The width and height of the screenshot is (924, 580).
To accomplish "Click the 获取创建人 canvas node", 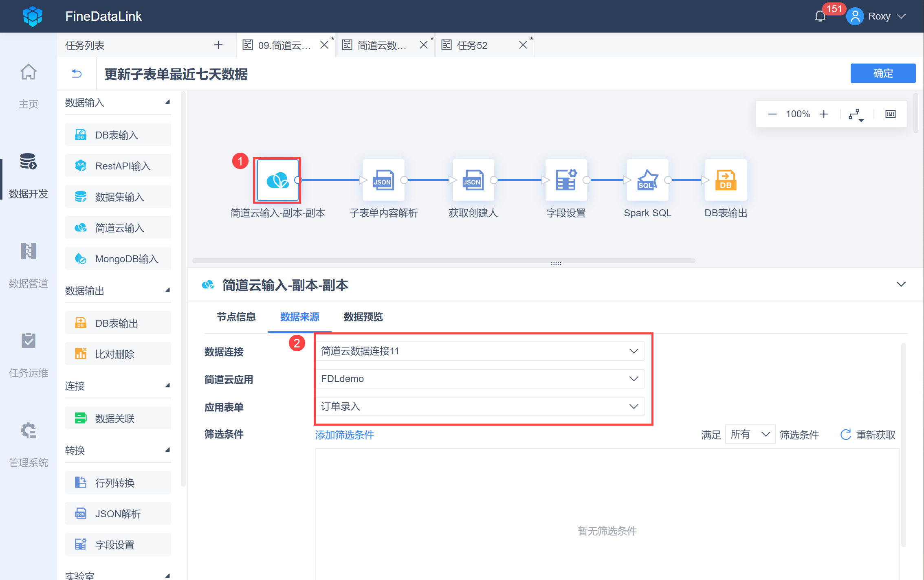I will tap(473, 180).
